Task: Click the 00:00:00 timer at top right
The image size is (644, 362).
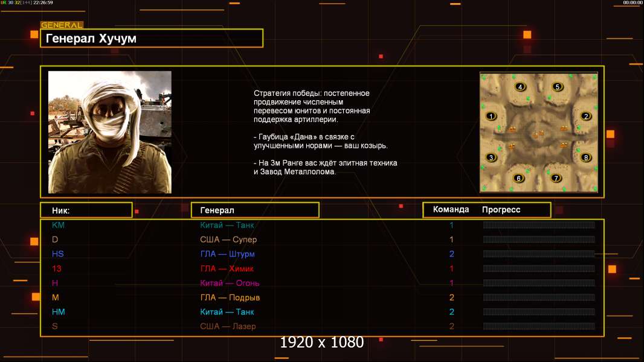Action: click(633, 2)
